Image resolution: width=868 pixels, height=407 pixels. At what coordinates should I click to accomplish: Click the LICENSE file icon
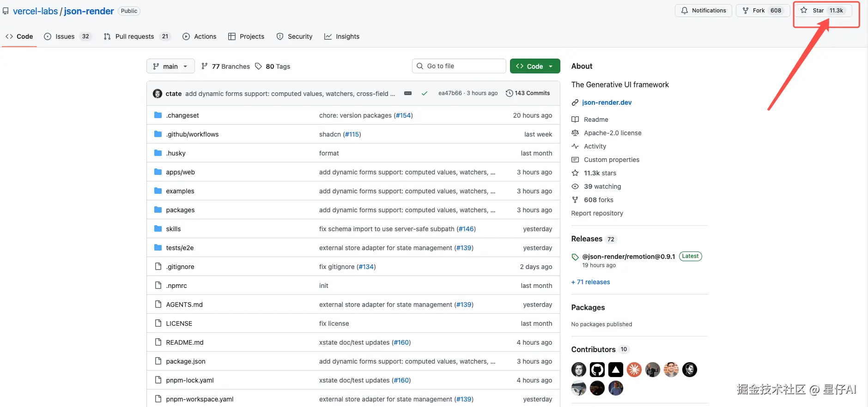(158, 323)
